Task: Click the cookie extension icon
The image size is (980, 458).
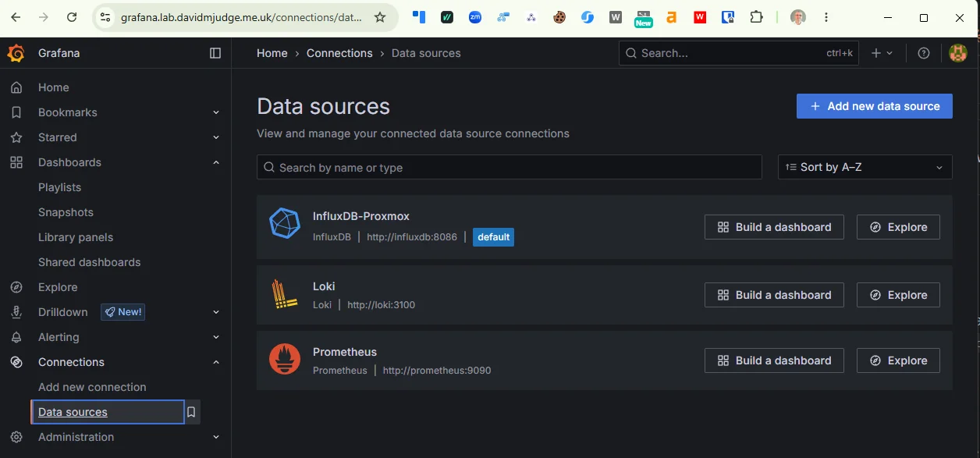Action: coord(559,17)
